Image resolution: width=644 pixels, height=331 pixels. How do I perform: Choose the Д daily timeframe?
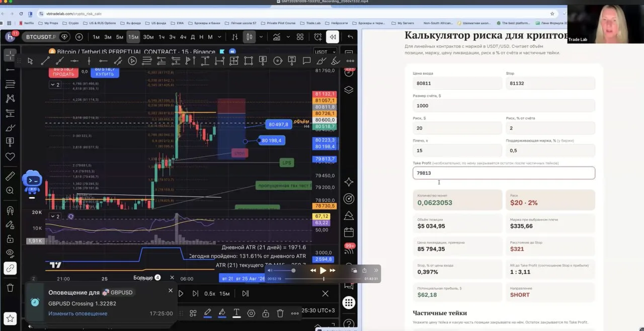click(192, 37)
